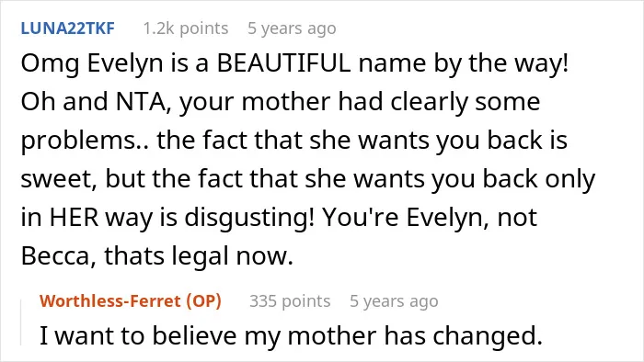Click "You're Evelyn, not" in the comment
This screenshot has width=644, height=362.
click(x=430, y=218)
